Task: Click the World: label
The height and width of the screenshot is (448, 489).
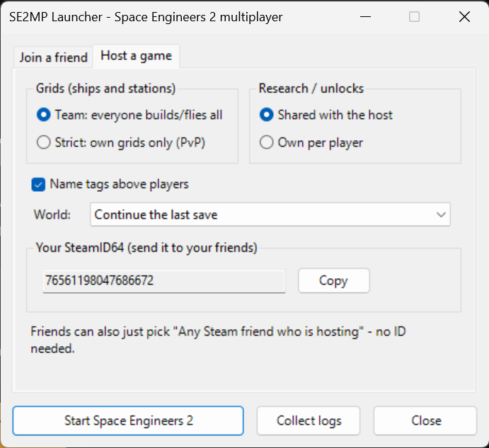Action: 52,215
